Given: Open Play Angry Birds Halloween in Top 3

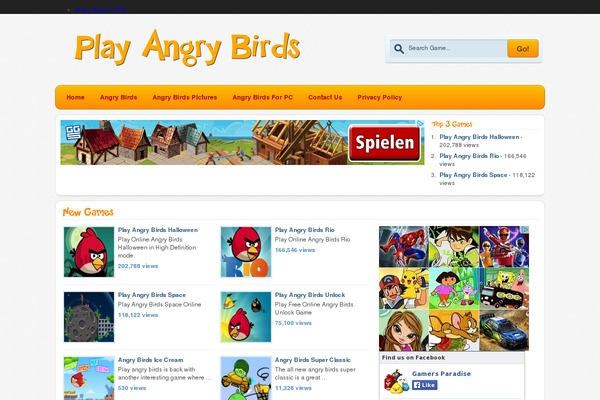Looking at the screenshot, I should tap(479, 137).
